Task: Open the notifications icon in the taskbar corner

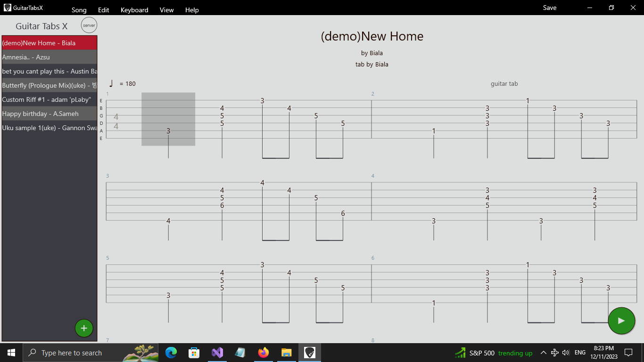Action: pyautogui.click(x=628, y=353)
